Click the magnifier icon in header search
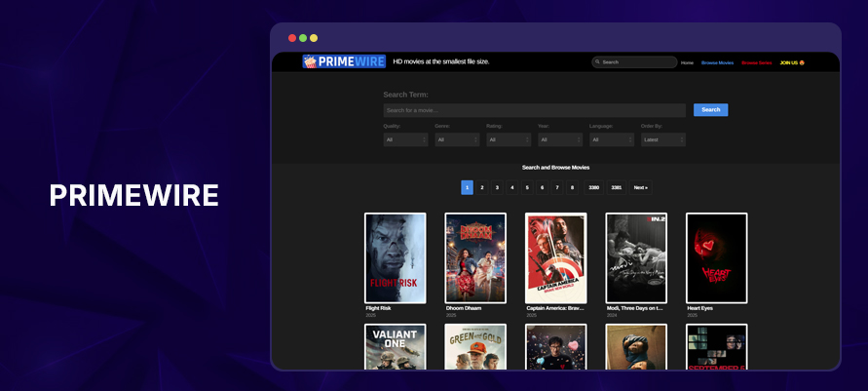This screenshot has width=868, height=391. tap(597, 62)
